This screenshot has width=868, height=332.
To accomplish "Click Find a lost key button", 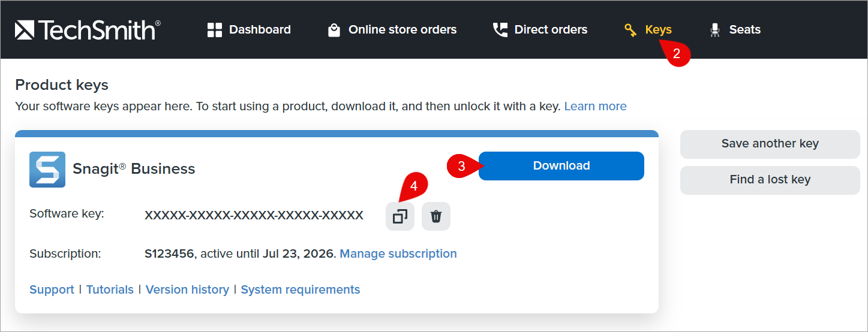I will [x=770, y=180].
